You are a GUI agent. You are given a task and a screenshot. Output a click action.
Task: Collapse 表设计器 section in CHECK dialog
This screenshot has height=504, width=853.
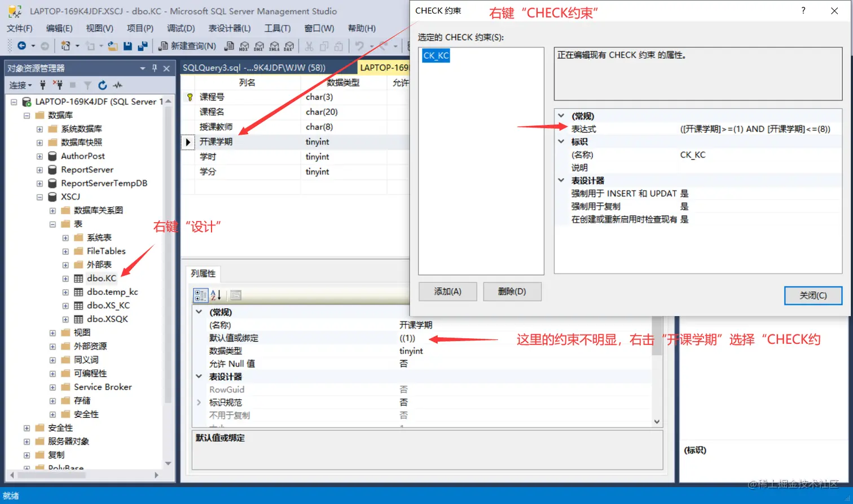point(561,180)
